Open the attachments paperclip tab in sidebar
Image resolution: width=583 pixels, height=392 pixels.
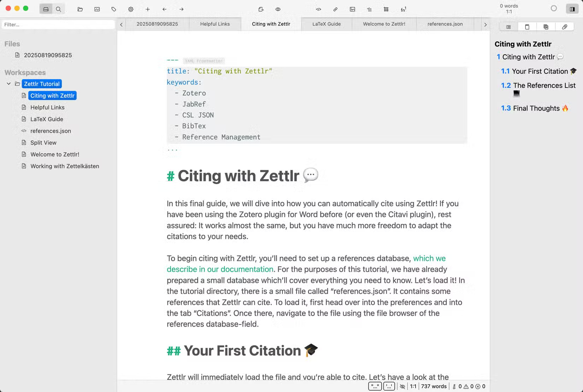click(565, 26)
